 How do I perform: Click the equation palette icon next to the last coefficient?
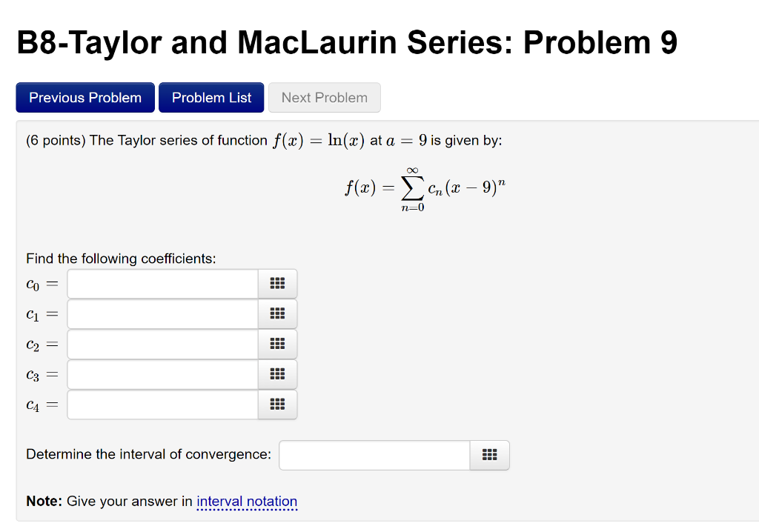coord(276,405)
